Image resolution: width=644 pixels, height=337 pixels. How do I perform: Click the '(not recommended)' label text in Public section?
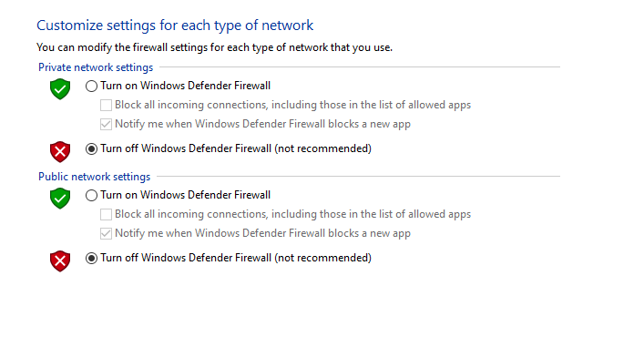[x=322, y=258]
